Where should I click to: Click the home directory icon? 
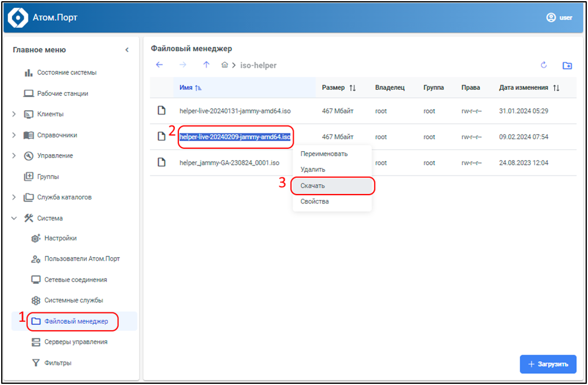click(225, 65)
